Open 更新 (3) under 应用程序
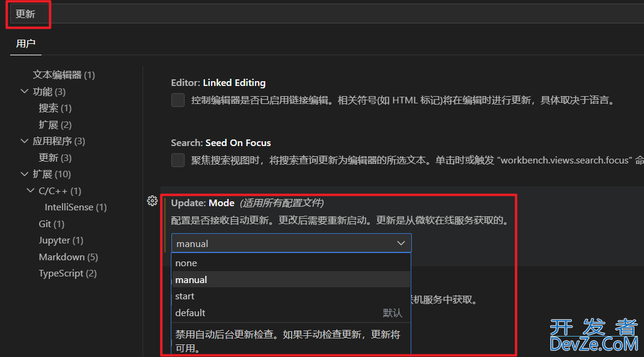 tap(55, 157)
